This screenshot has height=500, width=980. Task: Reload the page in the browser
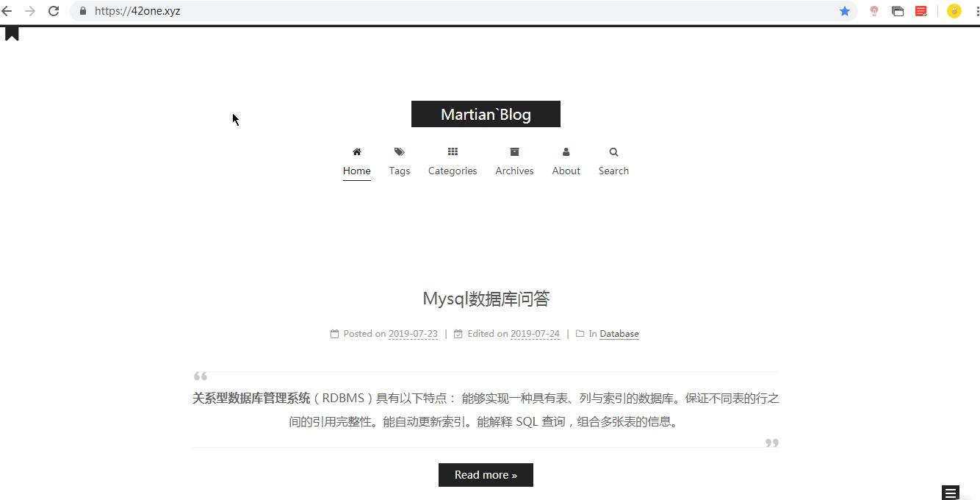[x=52, y=11]
